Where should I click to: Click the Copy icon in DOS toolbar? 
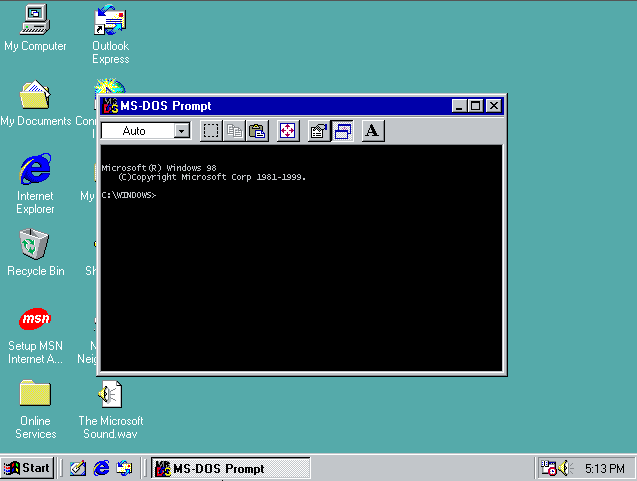click(234, 131)
